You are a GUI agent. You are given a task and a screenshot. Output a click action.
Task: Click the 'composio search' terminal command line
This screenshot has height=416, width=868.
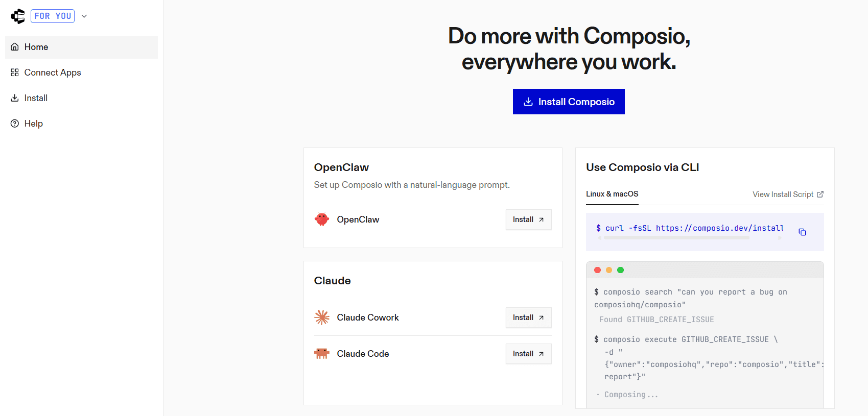pos(690,298)
